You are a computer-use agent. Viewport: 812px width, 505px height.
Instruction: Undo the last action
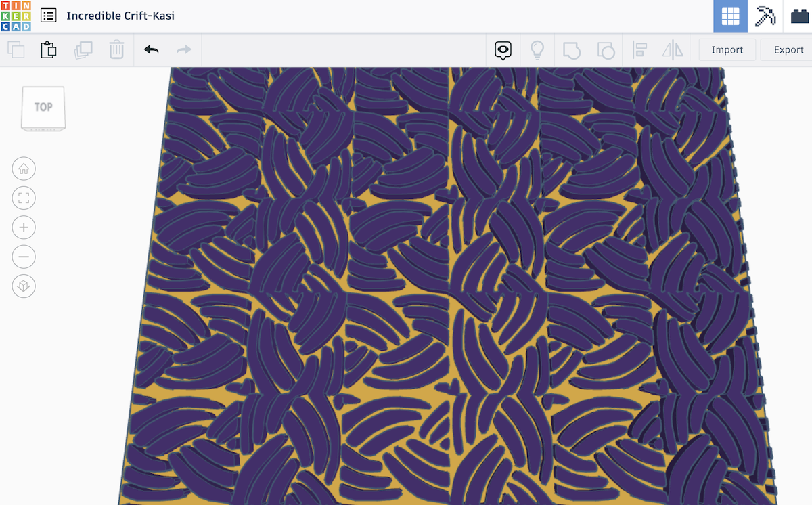[151, 49]
